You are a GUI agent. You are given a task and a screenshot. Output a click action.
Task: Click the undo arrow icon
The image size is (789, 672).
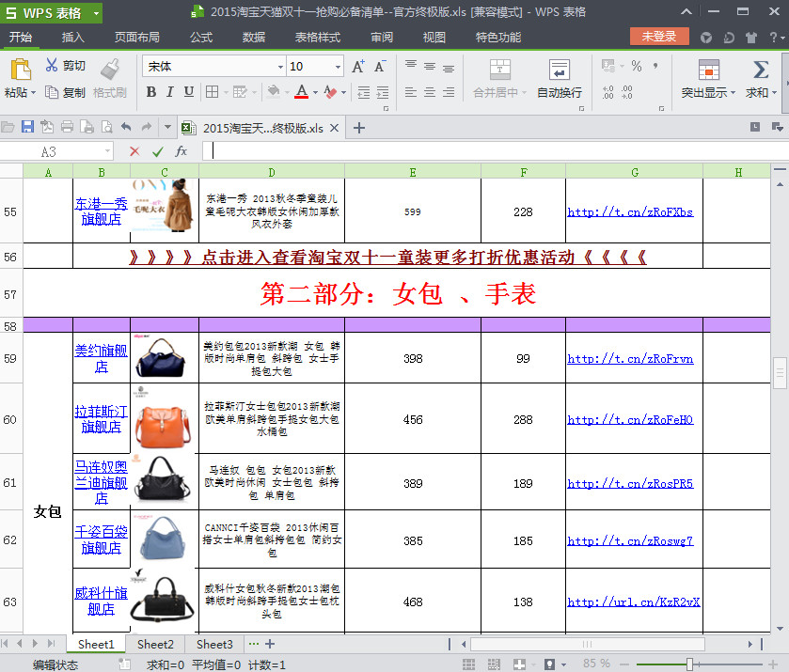[x=126, y=128]
